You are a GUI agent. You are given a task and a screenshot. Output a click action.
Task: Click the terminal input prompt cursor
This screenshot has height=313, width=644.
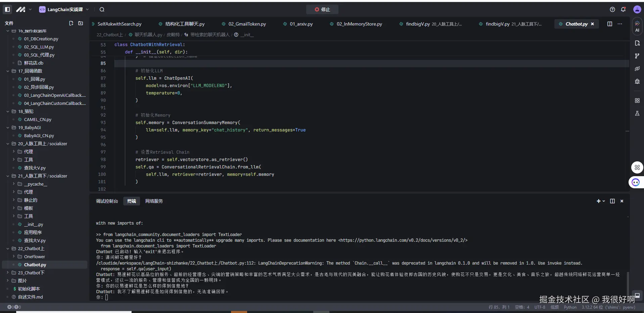[x=106, y=297]
